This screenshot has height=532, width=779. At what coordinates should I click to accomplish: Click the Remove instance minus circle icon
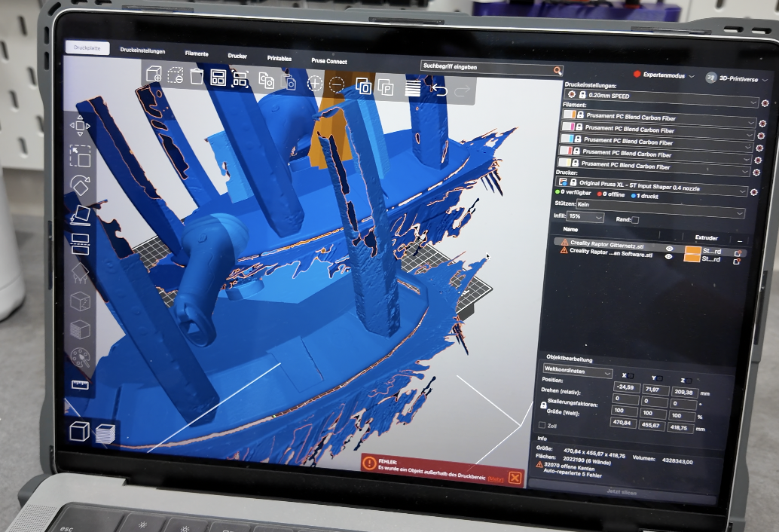click(x=336, y=85)
